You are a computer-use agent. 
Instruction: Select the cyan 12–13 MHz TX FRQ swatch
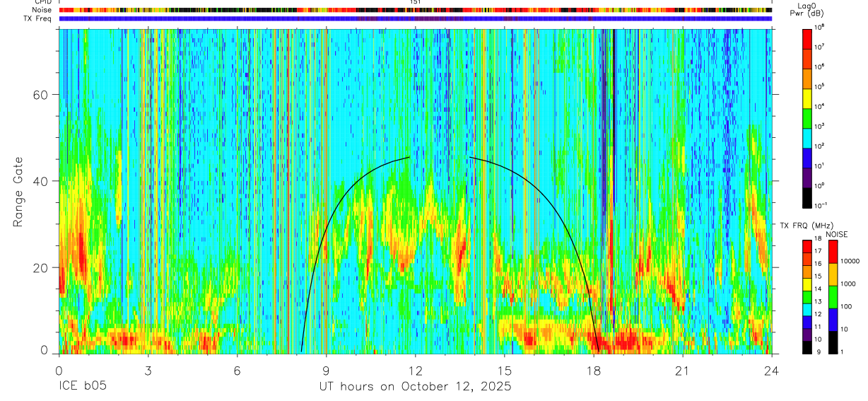click(x=807, y=310)
